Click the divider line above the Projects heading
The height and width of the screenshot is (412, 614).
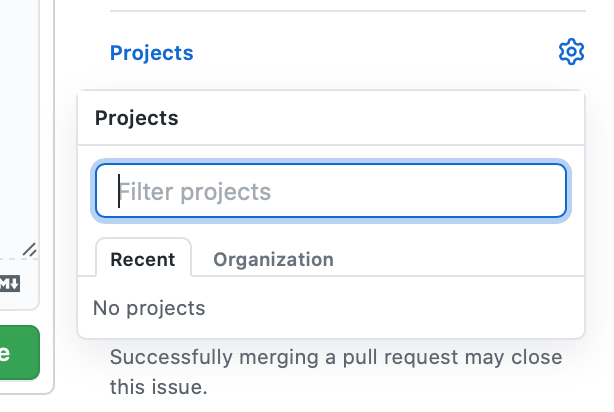coord(348,11)
